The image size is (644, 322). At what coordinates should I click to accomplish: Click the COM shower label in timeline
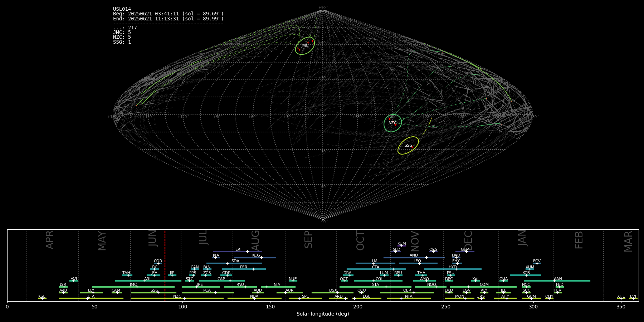click(484, 285)
